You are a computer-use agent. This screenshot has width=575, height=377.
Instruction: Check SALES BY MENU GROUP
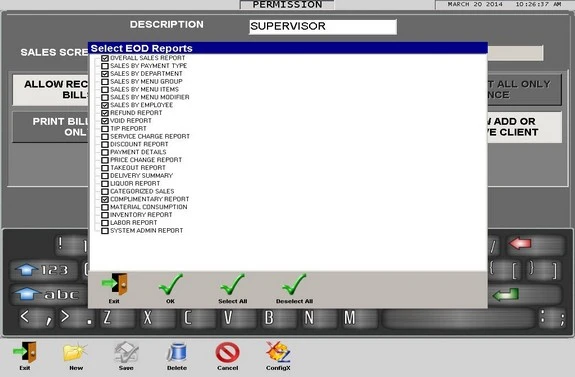pos(105,82)
